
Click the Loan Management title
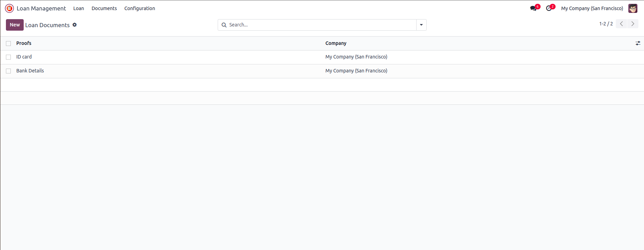coord(41,8)
